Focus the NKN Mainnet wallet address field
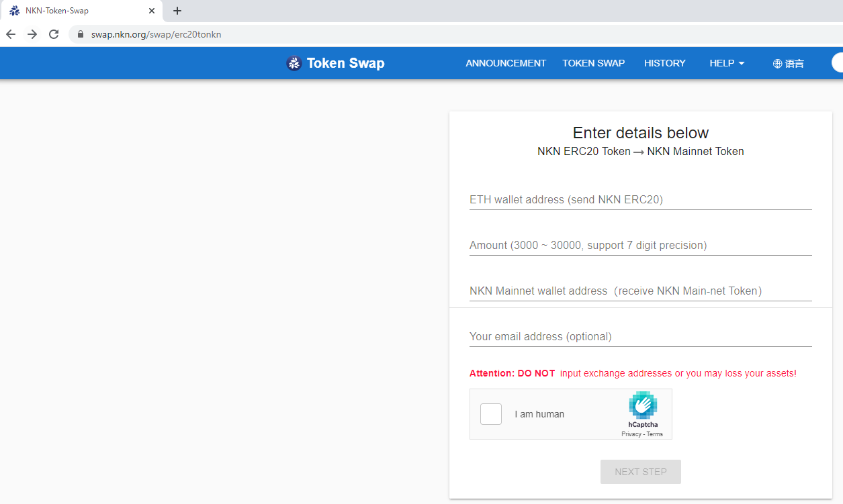843x504 pixels. (641, 291)
